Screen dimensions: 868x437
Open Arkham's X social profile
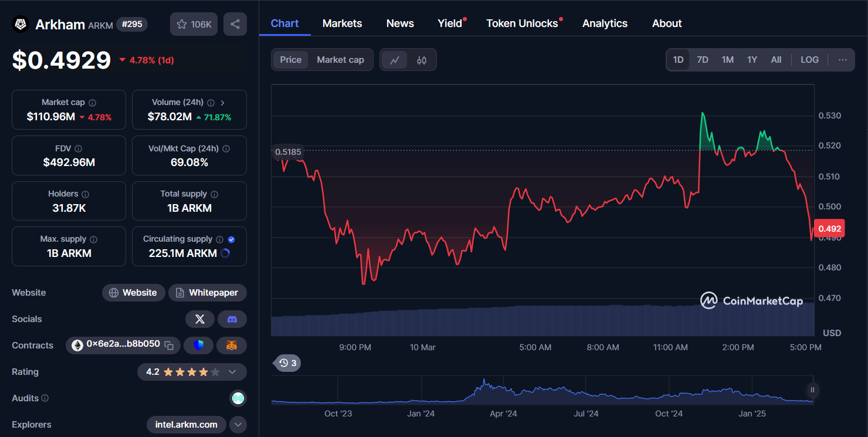pos(200,319)
